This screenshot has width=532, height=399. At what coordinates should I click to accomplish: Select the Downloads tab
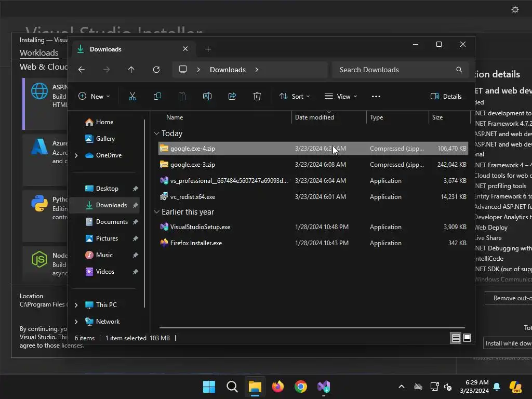coord(132,49)
